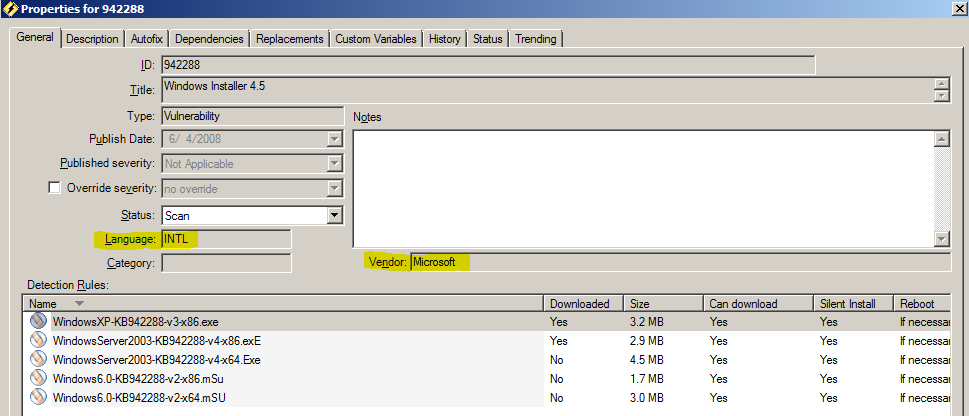Click the Title field scroll up arrow
Viewport: 969px width, 416px height.
coord(941,84)
